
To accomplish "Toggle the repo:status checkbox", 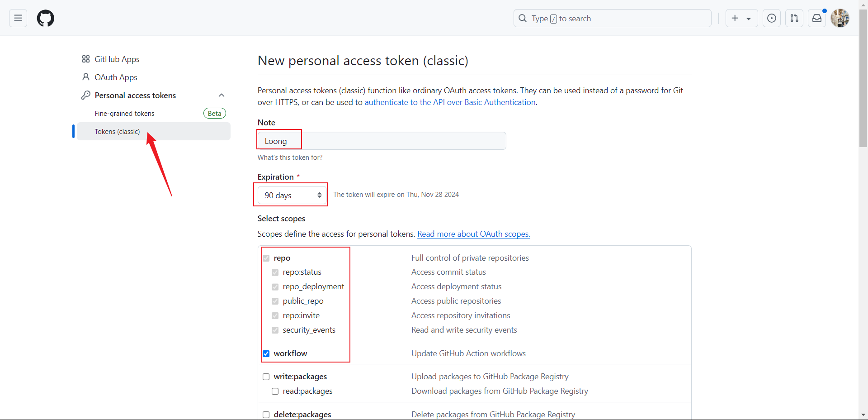I will coord(275,272).
